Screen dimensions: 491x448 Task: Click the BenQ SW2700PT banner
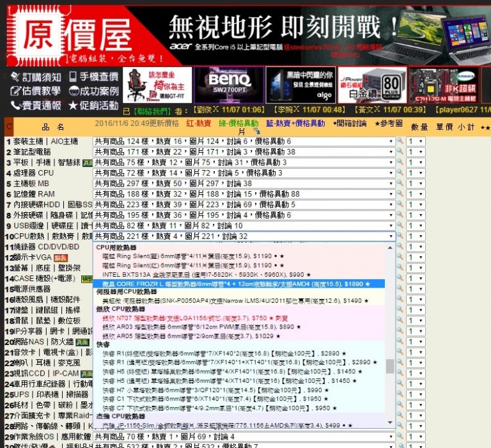(230, 85)
